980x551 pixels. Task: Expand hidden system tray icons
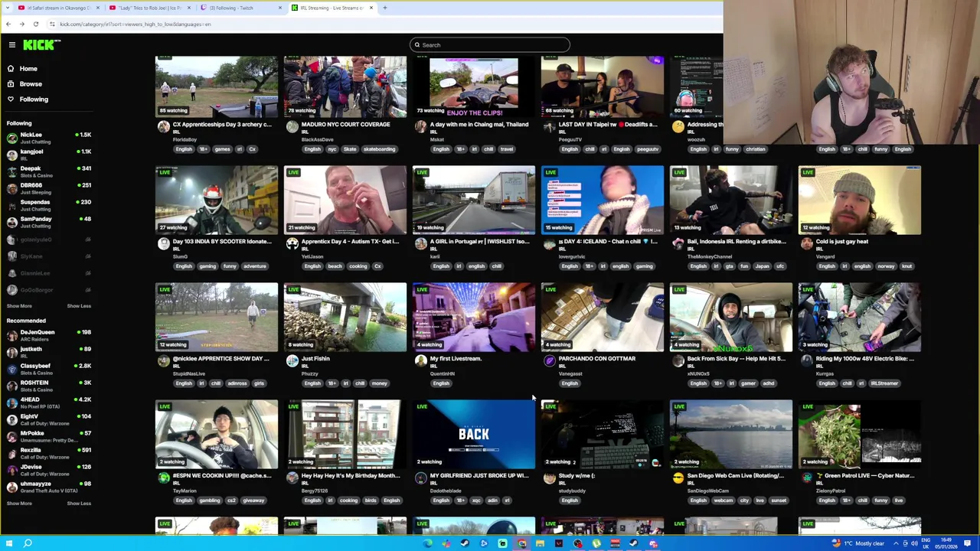coord(894,543)
